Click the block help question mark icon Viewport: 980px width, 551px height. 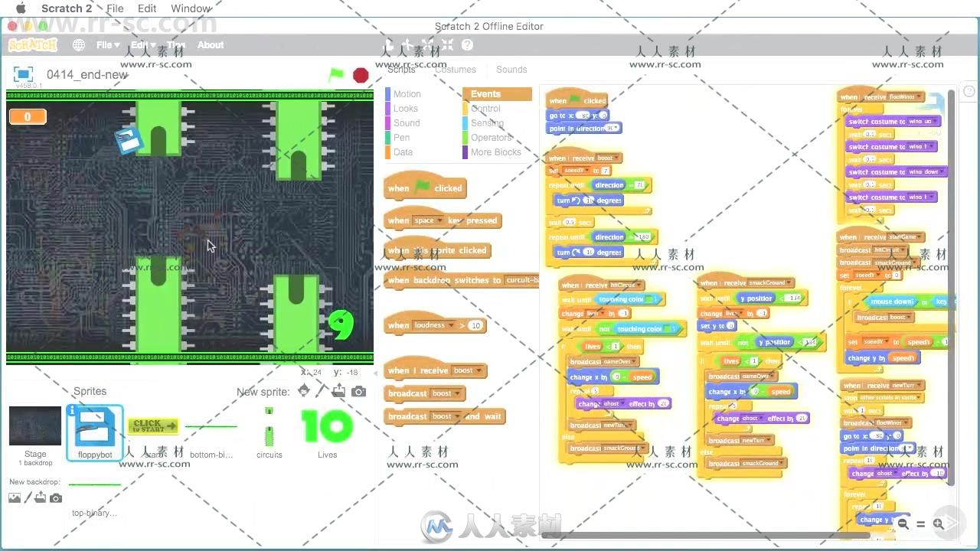[x=467, y=45]
